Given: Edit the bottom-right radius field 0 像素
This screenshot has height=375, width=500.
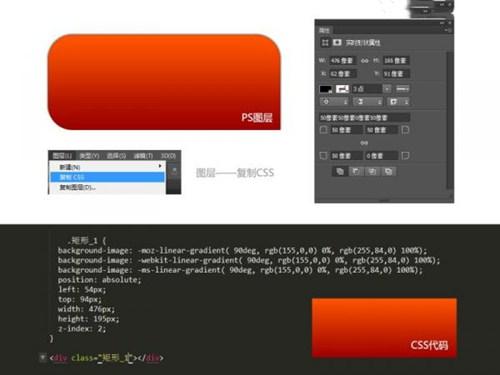Looking at the screenshot, I should point(381,156).
